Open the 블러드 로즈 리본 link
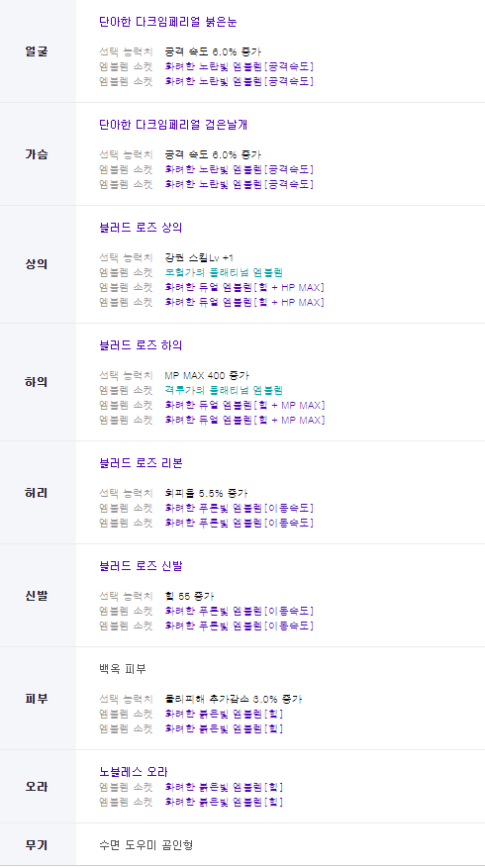The image size is (485, 868). pos(141,463)
